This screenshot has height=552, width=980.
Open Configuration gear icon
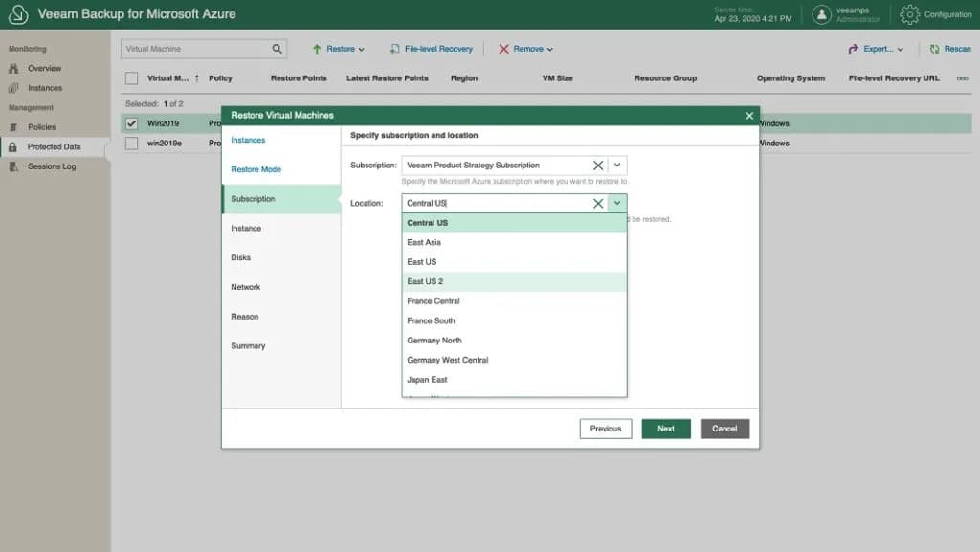[909, 14]
